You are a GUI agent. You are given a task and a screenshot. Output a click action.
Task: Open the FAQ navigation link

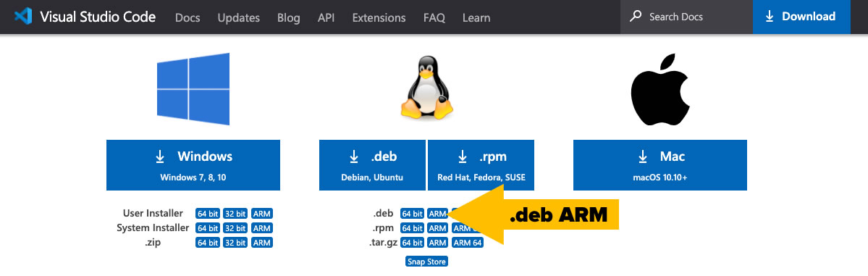(434, 17)
